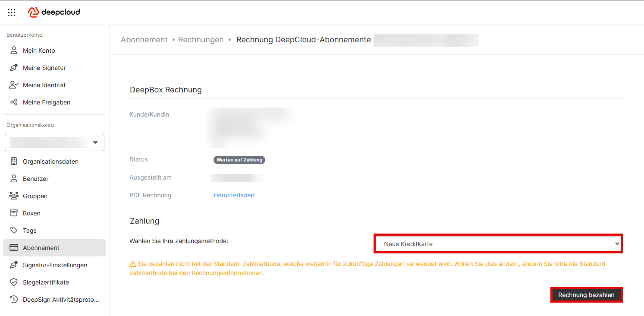Click the Rechnung DeepCloud-Abonnemente breadcrumb title

(x=304, y=40)
